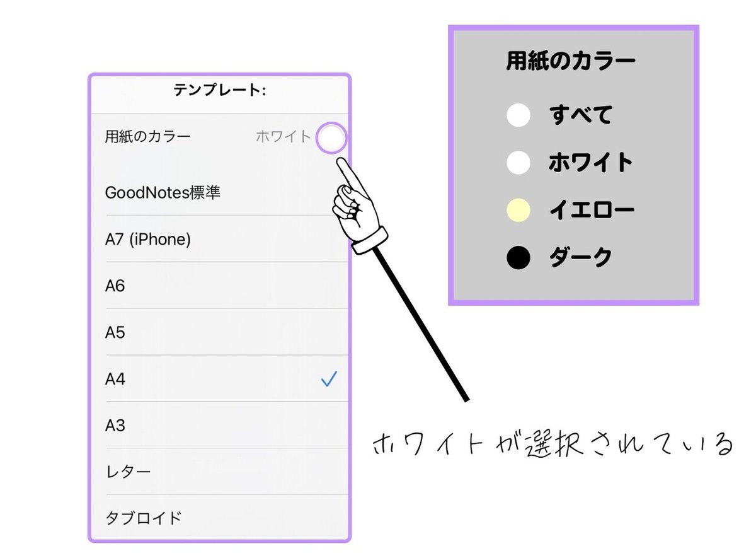This screenshot has width=756, height=553.
Task: Click ホワイト text next to 用紙のカラー
Action: tap(285, 134)
